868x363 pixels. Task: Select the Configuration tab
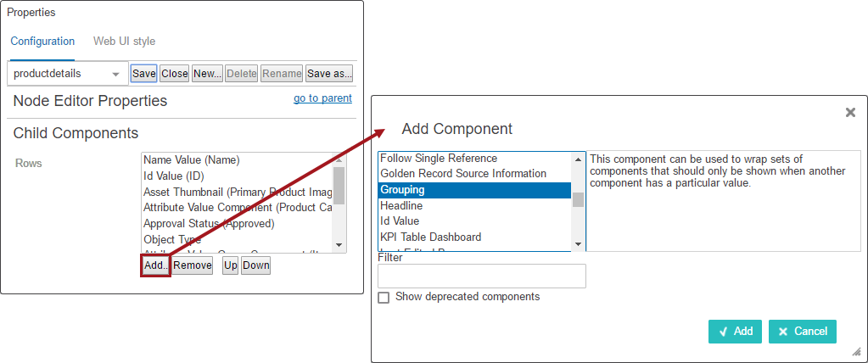(42, 41)
